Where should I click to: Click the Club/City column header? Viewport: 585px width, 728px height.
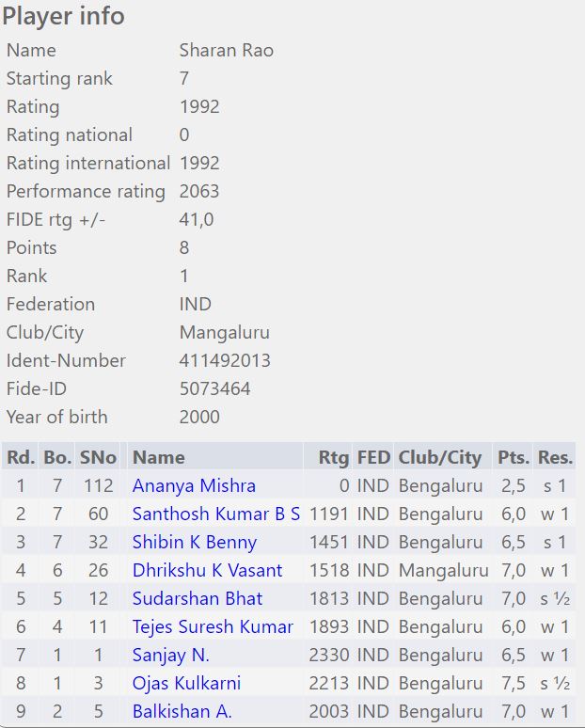439,458
